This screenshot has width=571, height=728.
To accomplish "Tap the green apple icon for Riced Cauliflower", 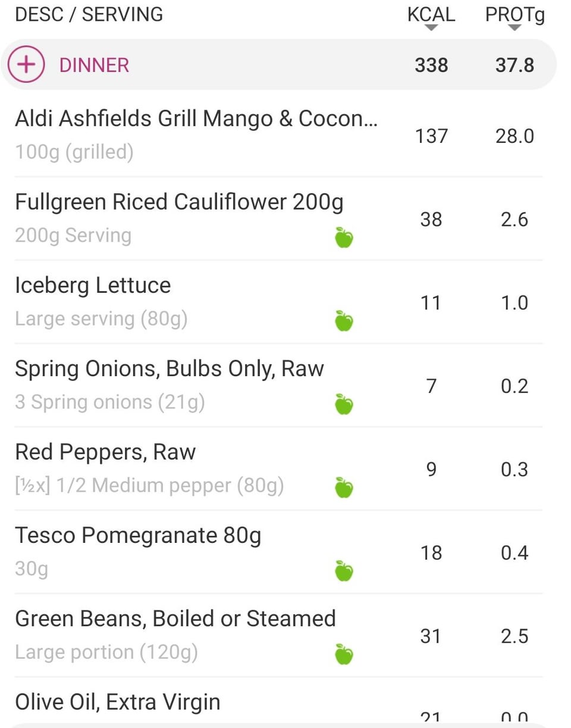I will (x=344, y=238).
